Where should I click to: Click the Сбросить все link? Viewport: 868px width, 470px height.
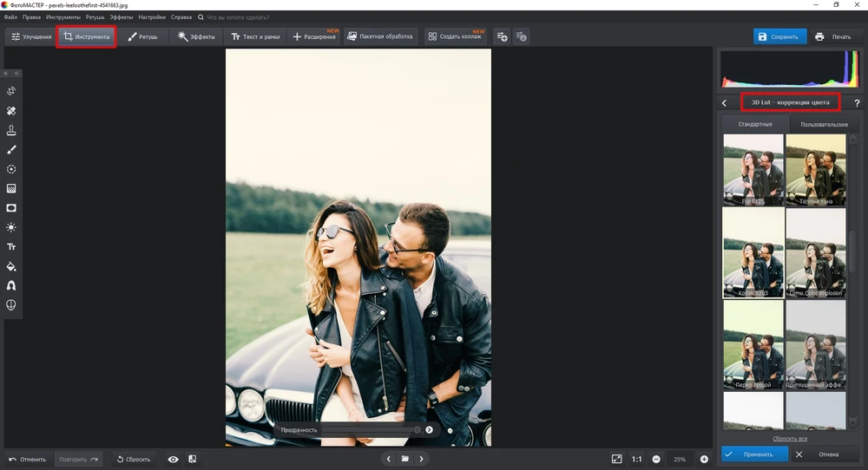(x=790, y=439)
